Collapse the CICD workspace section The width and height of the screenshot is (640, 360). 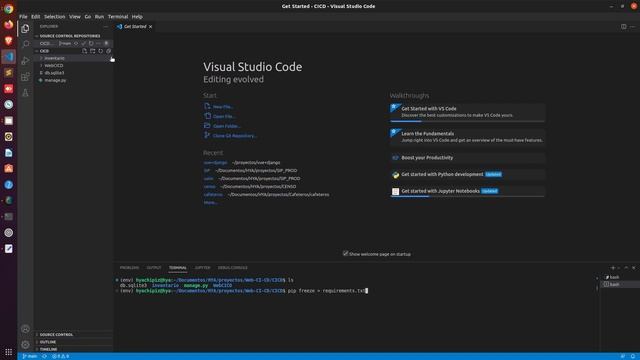pos(44,51)
